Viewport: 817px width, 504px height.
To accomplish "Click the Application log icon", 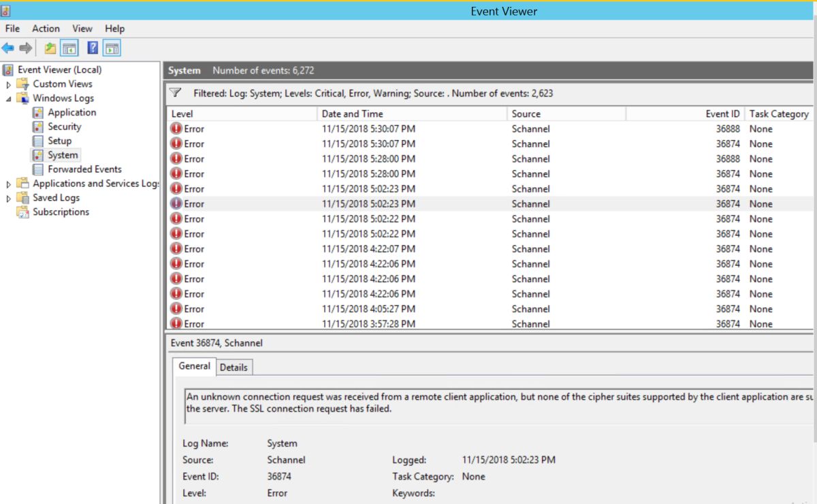I will pos(38,113).
